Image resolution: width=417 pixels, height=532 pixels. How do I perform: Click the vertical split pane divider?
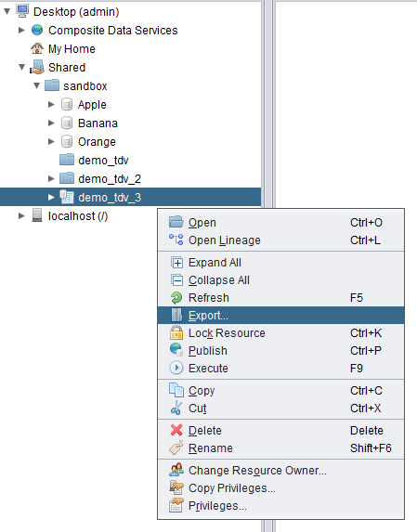(268, 102)
